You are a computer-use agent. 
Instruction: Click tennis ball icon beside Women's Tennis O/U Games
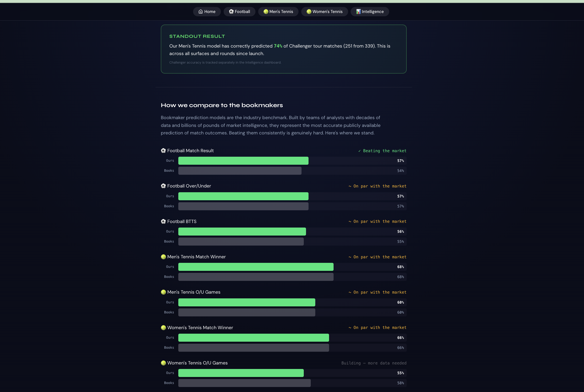pos(163,363)
